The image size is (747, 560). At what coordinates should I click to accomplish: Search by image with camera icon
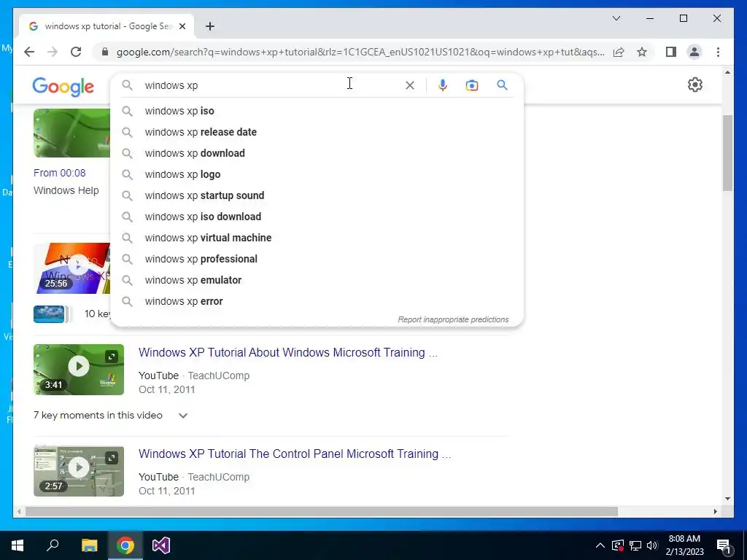tap(472, 85)
